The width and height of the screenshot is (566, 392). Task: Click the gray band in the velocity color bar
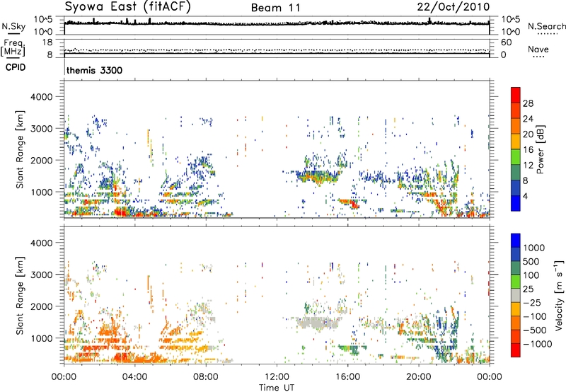click(x=516, y=296)
